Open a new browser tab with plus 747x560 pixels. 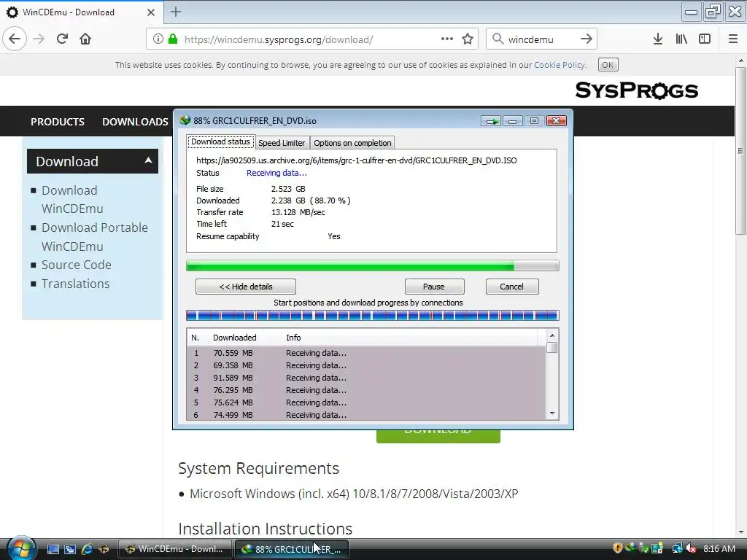[176, 12]
